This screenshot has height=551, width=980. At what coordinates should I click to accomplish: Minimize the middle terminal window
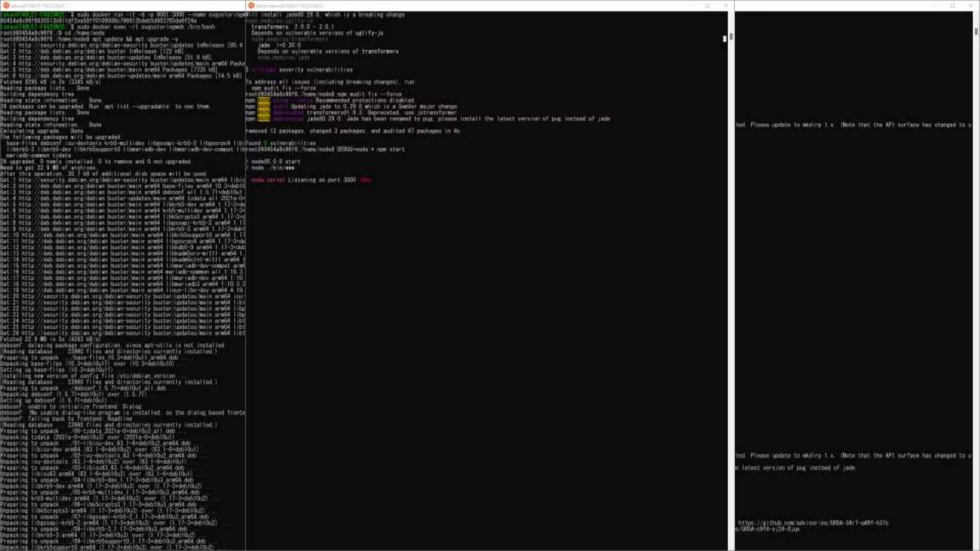pos(690,5)
